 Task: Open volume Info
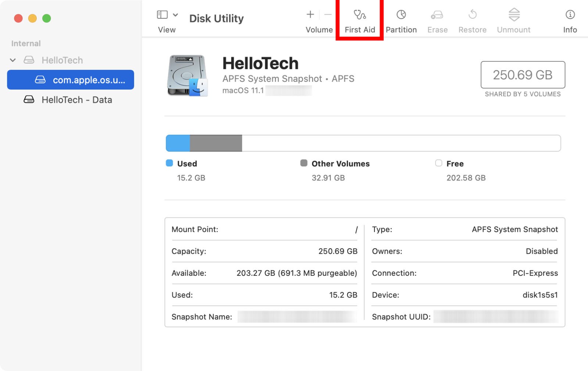(569, 19)
